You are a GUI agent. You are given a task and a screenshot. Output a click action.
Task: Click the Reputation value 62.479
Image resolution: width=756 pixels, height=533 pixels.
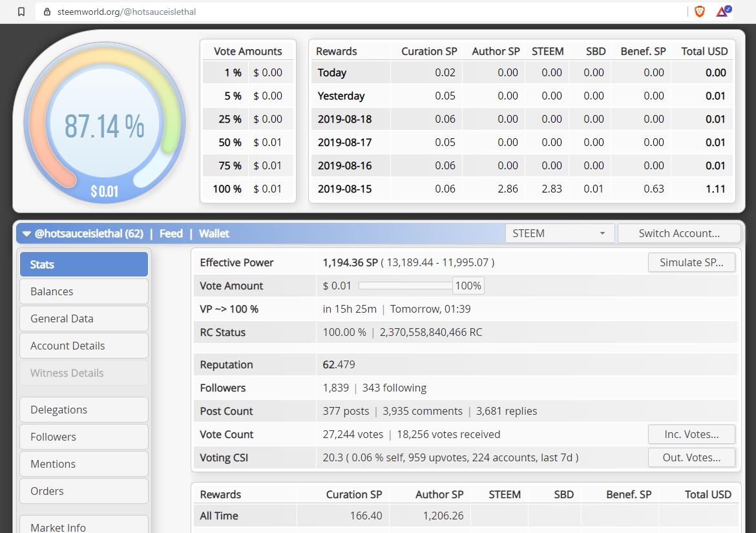point(339,365)
